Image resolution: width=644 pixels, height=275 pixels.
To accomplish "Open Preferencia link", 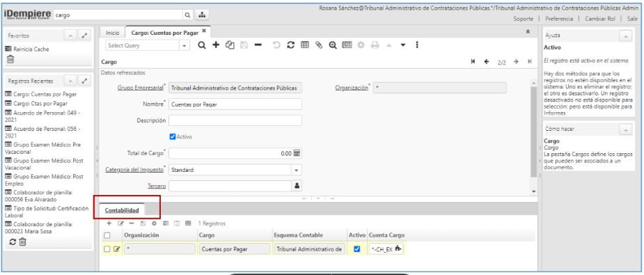I will click(559, 19).
